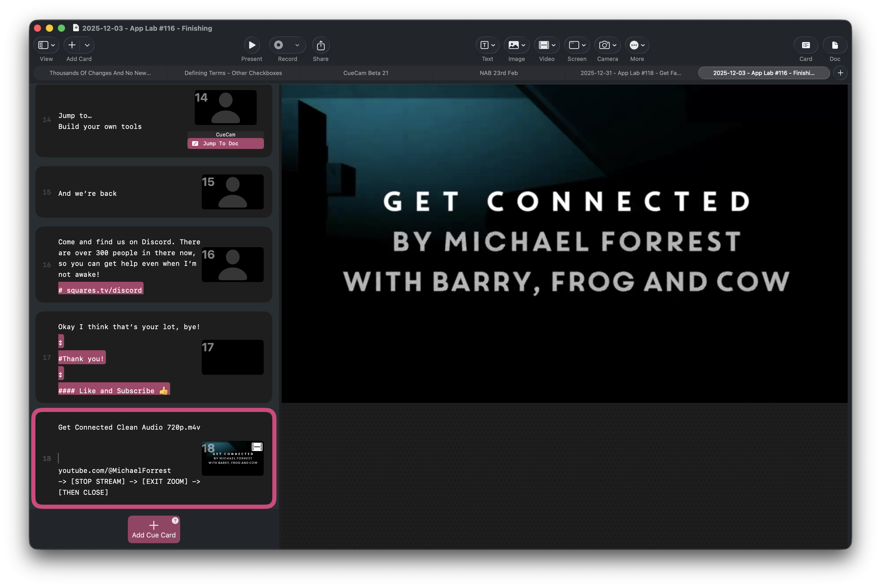Click the Jump To Doc action button
The image size is (881, 588).
(x=225, y=143)
